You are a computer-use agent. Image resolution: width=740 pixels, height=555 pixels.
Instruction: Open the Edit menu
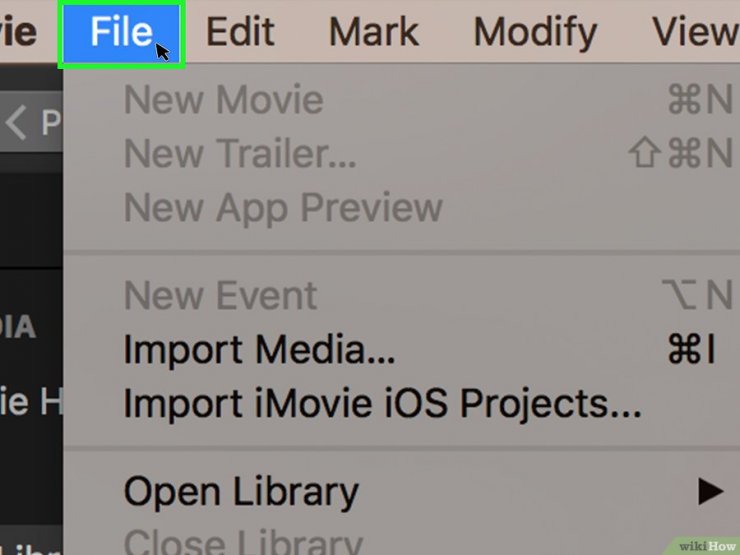[x=240, y=33]
